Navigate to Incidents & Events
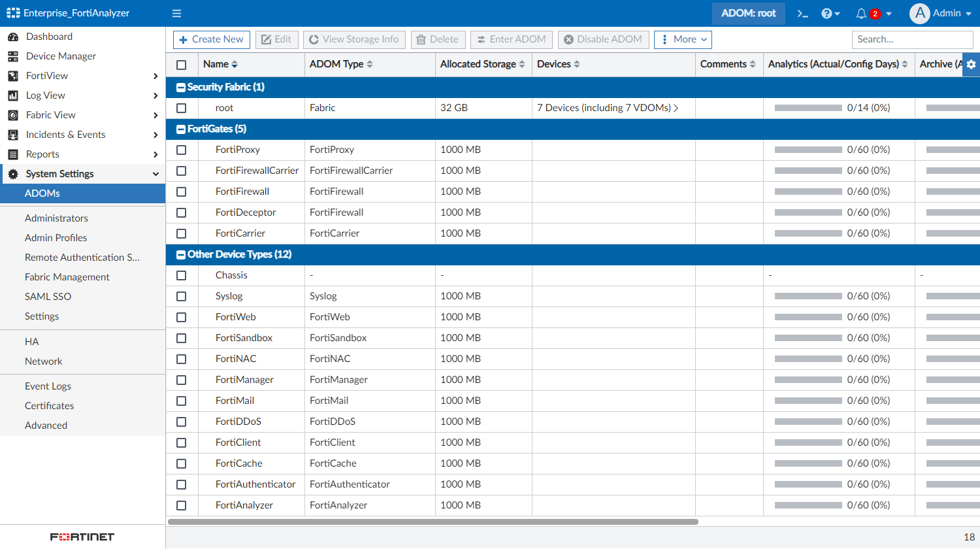This screenshot has height=549, width=980. pos(65,135)
